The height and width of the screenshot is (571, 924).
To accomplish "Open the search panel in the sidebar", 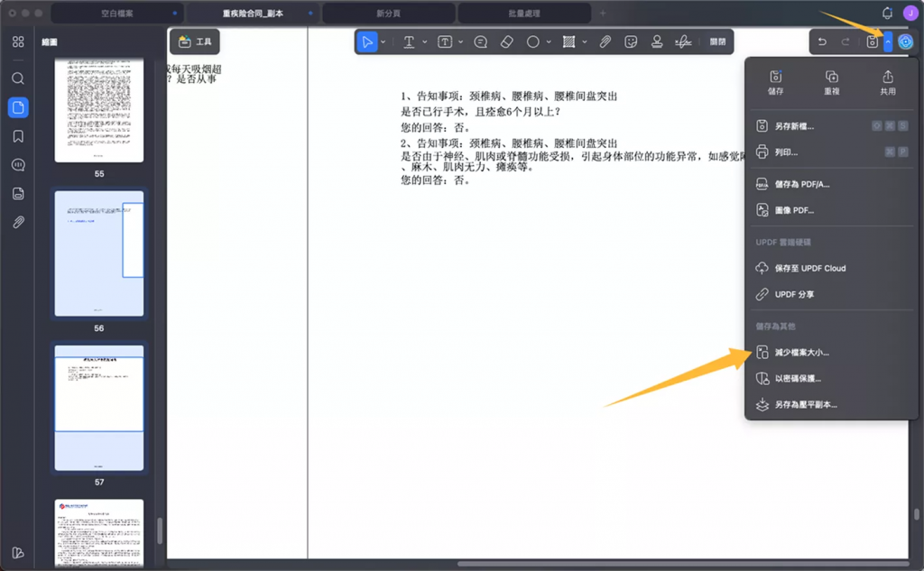I will (x=17, y=78).
